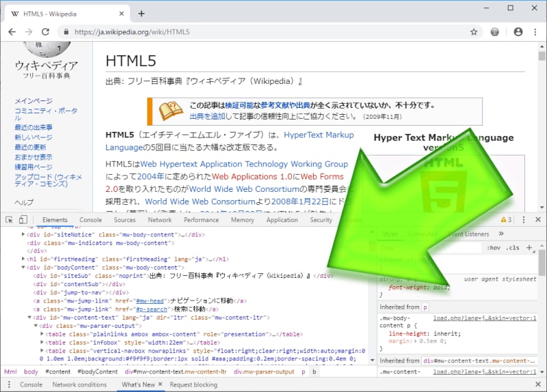Add a new style rule with plus icon

pos(529,248)
